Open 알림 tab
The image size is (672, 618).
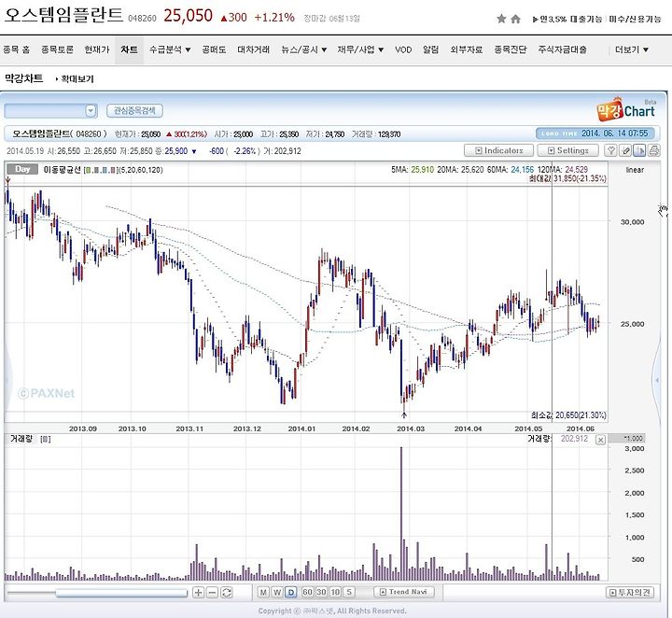click(x=430, y=49)
